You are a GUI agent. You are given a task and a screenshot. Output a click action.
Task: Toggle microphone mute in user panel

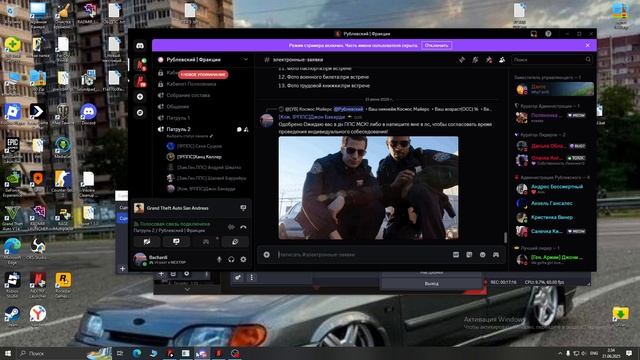click(x=219, y=259)
